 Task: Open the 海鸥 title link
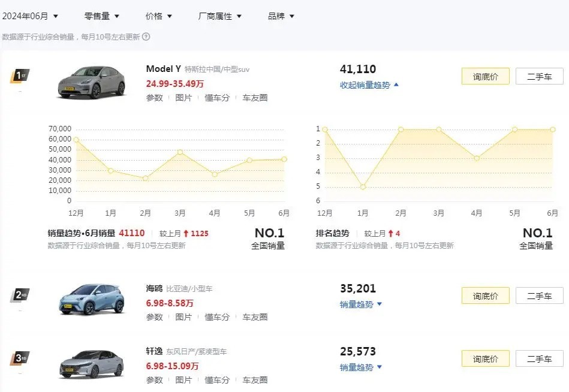pos(154,289)
